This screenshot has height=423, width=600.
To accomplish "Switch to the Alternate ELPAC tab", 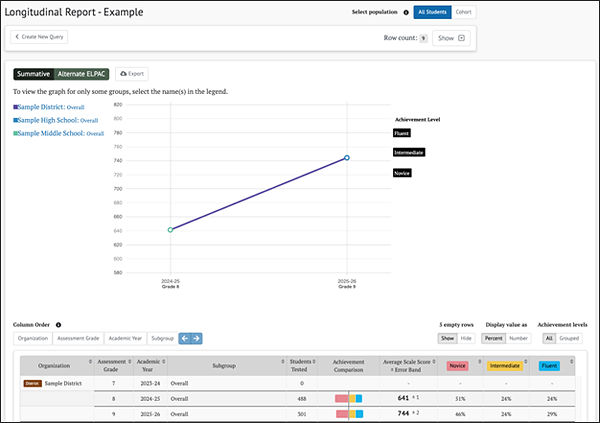I will [81, 74].
